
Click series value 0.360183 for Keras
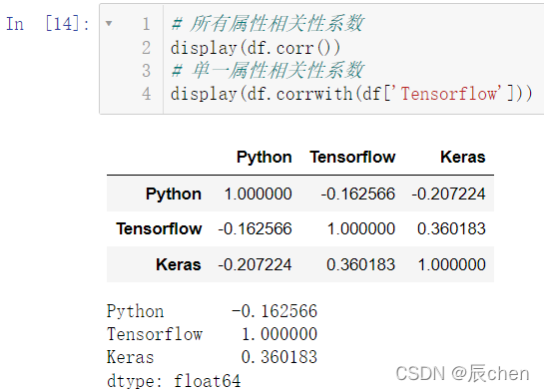279,357
